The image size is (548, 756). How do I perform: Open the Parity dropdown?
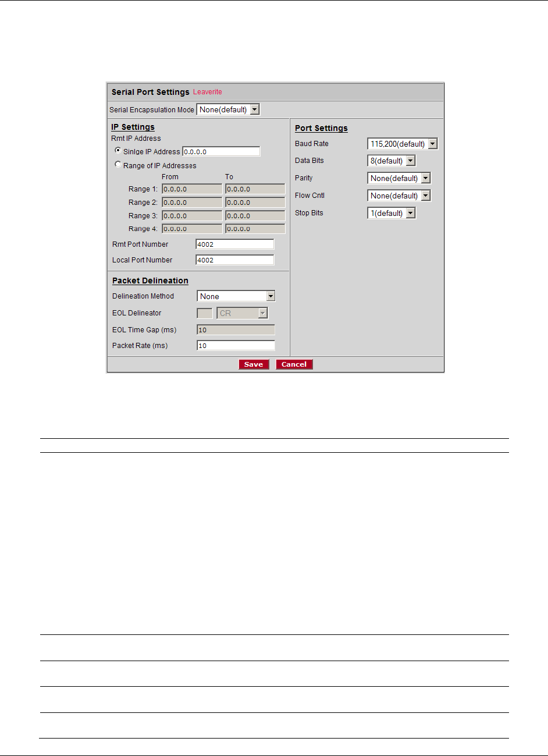399,178
